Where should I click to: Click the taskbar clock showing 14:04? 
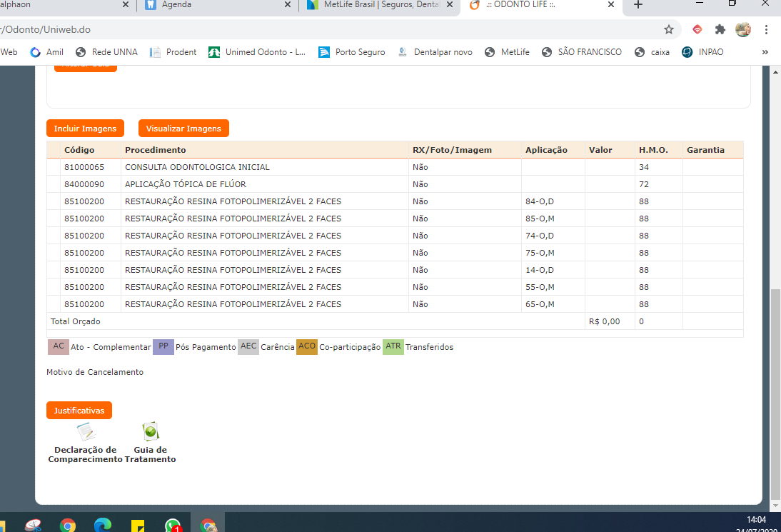click(756, 520)
